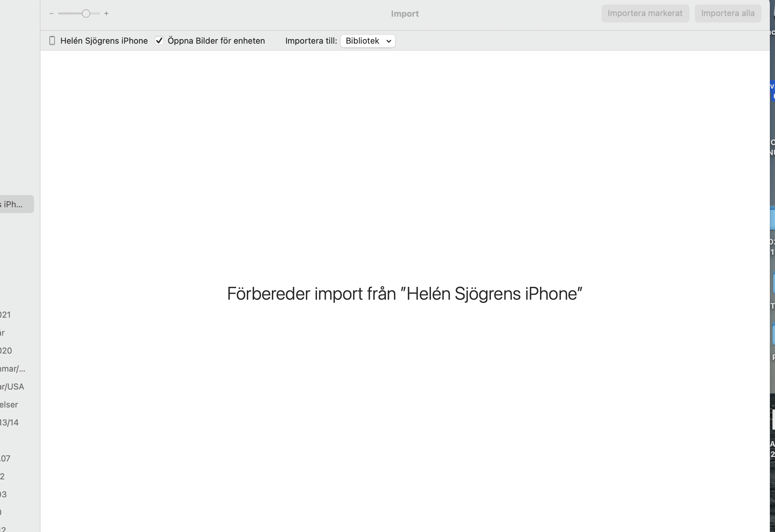Click 'Importera alla' button

tap(728, 13)
